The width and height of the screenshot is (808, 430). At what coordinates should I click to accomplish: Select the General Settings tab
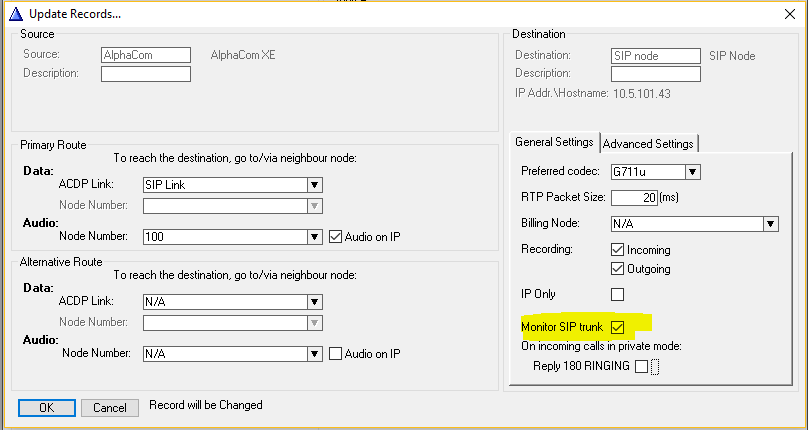(553, 142)
